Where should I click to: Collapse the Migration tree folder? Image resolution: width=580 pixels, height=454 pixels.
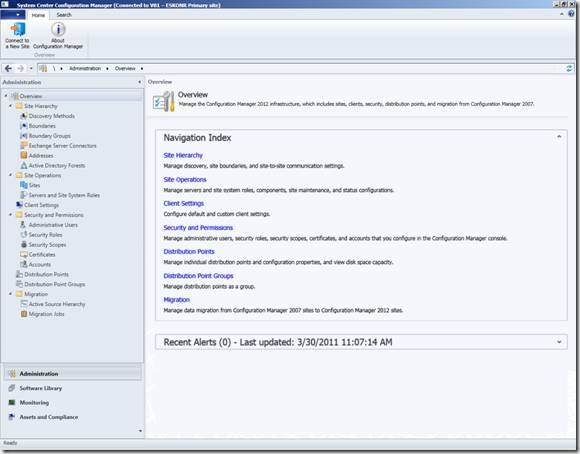coord(10,294)
